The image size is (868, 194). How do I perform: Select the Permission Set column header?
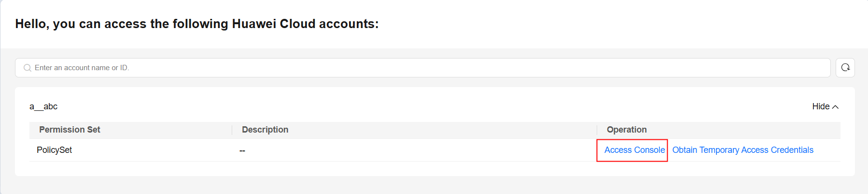(x=70, y=130)
